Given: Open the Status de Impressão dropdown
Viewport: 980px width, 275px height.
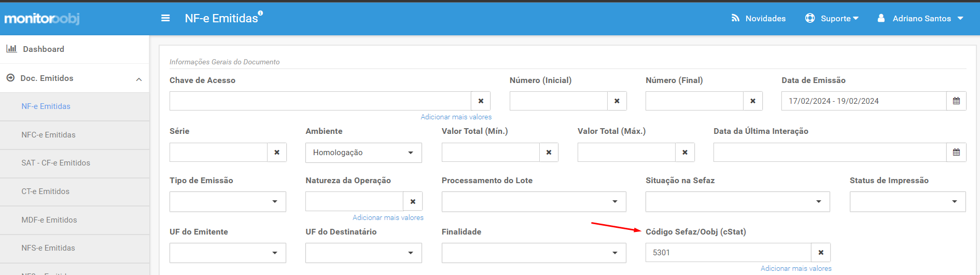Looking at the screenshot, I should pos(907,202).
